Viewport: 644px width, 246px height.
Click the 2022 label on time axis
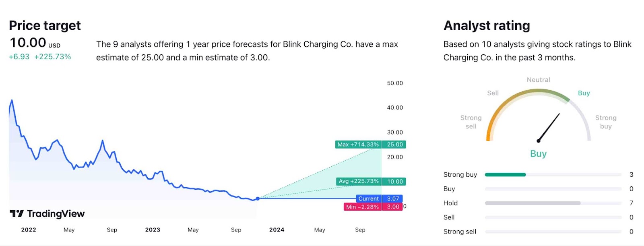(29, 230)
